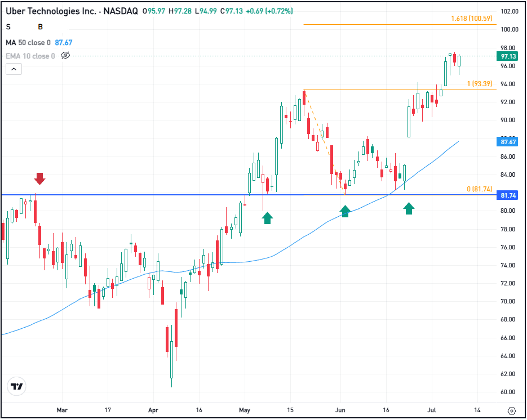The height and width of the screenshot is (420, 527).
Task: Click the 60.00 price axis label
Action: [508, 392]
